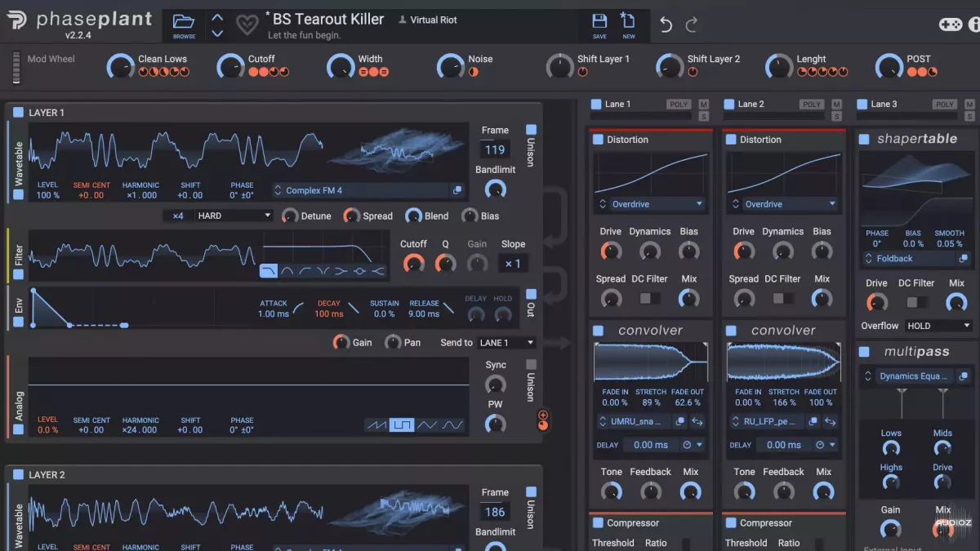The height and width of the screenshot is (551, 980).
Task: Create a New preset
Action: (x=628, y=26)
